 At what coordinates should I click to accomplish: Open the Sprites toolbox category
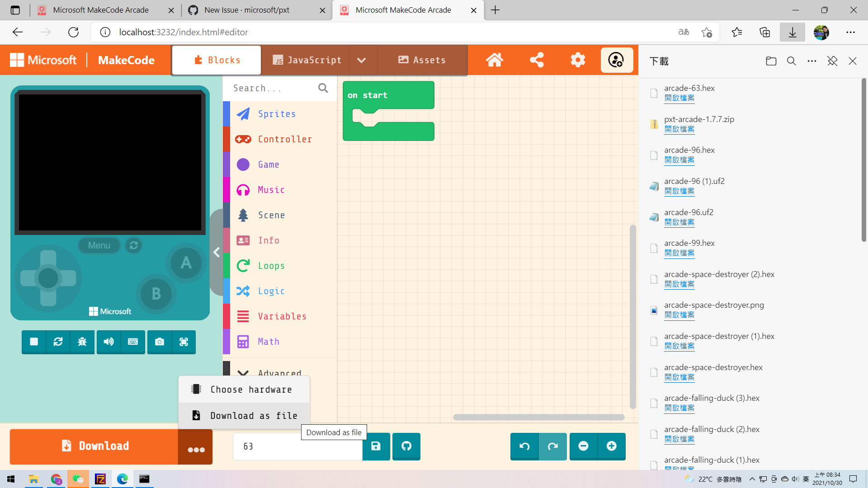[279, 114]
